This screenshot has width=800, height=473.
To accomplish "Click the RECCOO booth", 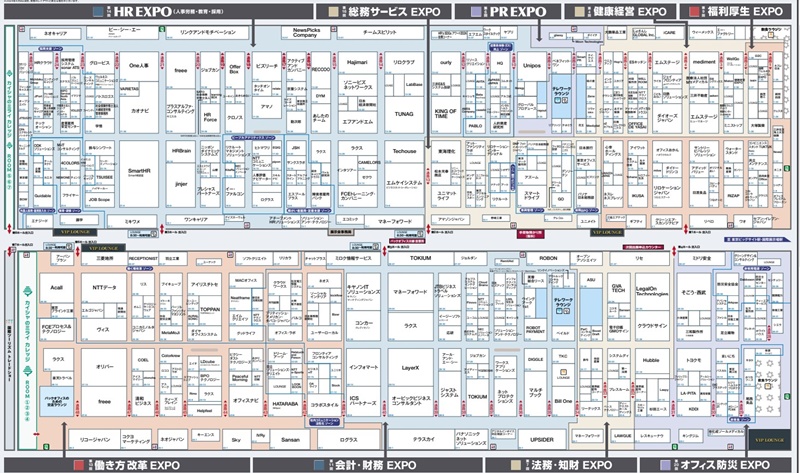I will point(320,69).
